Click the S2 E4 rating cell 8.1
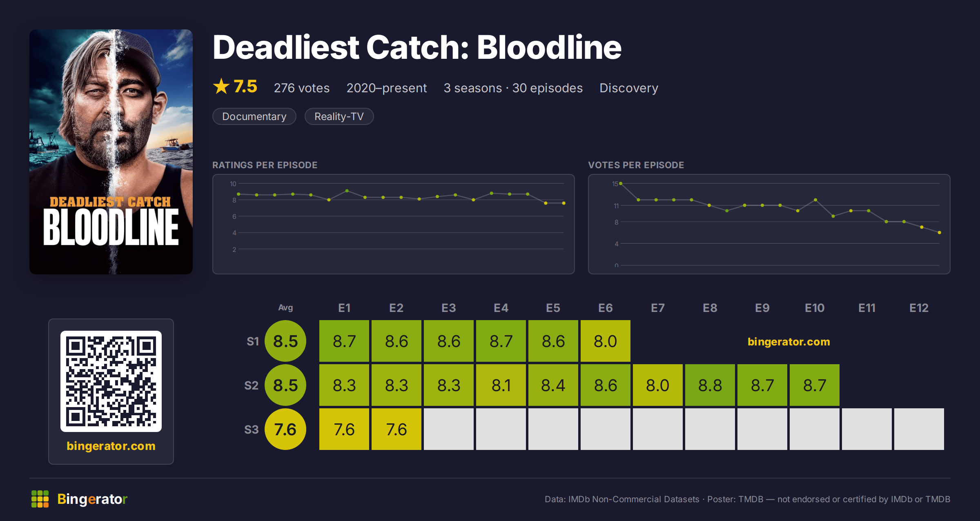The image size is (980, 521). (501, 385)
